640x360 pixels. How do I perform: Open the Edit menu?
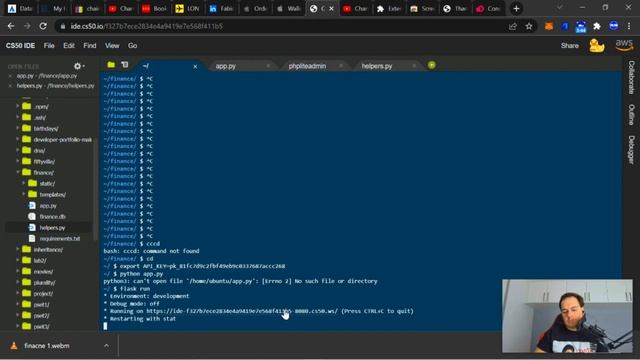tap(69, 46)
